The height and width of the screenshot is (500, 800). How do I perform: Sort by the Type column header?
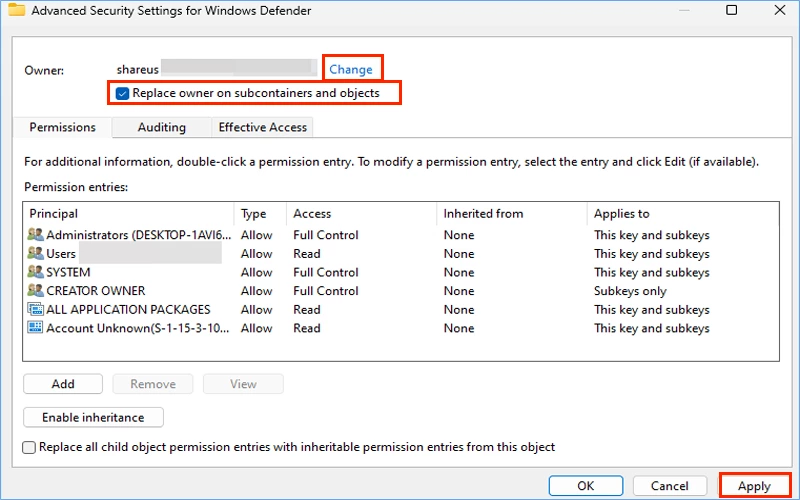(261, 213)
